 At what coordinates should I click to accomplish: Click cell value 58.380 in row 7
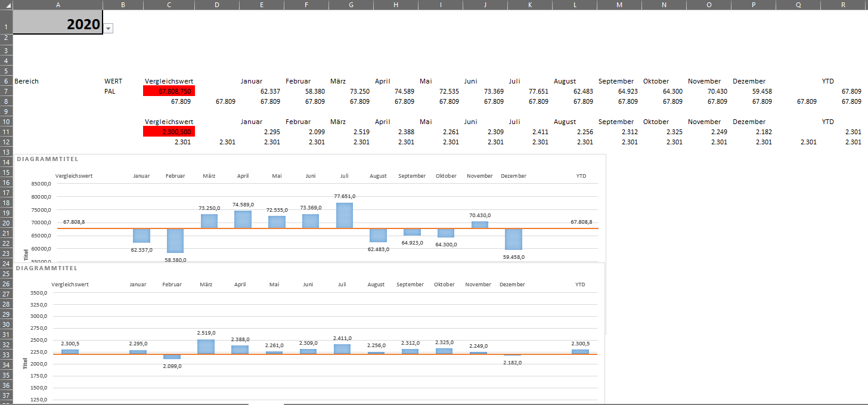pyautogui.click(x=315, y=91)
